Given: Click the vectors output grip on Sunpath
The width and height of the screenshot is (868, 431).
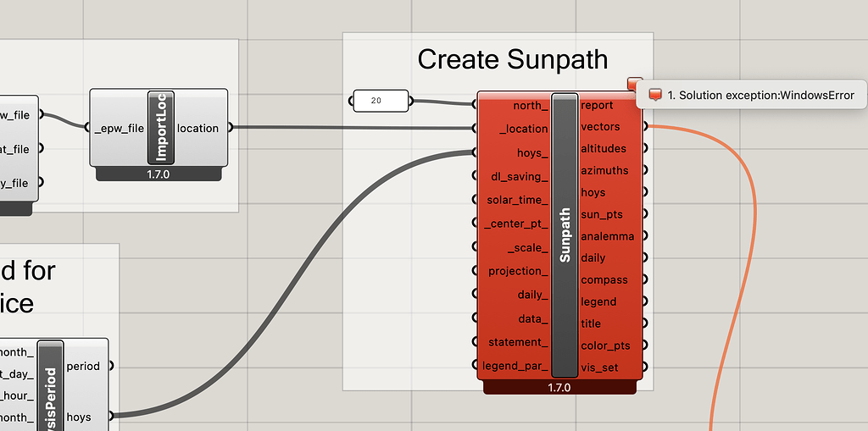Looking at the screenshot, I should click(x=645, y=127).
